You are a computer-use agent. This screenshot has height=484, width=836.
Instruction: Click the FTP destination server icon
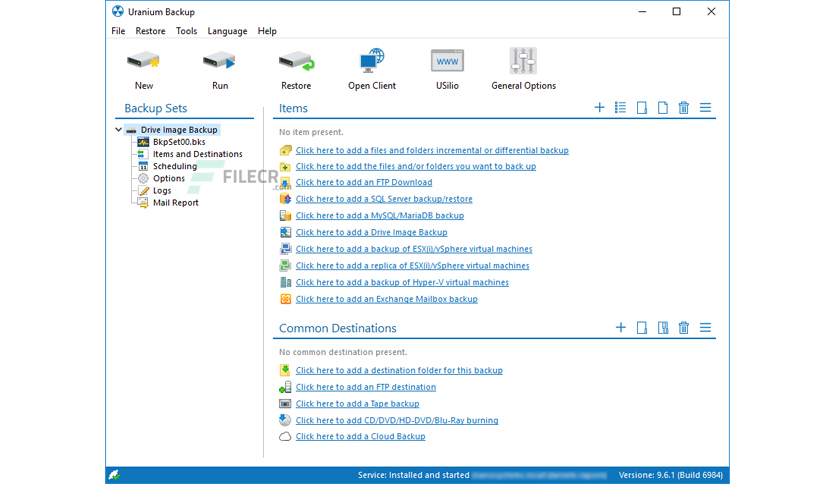point(285,387)
